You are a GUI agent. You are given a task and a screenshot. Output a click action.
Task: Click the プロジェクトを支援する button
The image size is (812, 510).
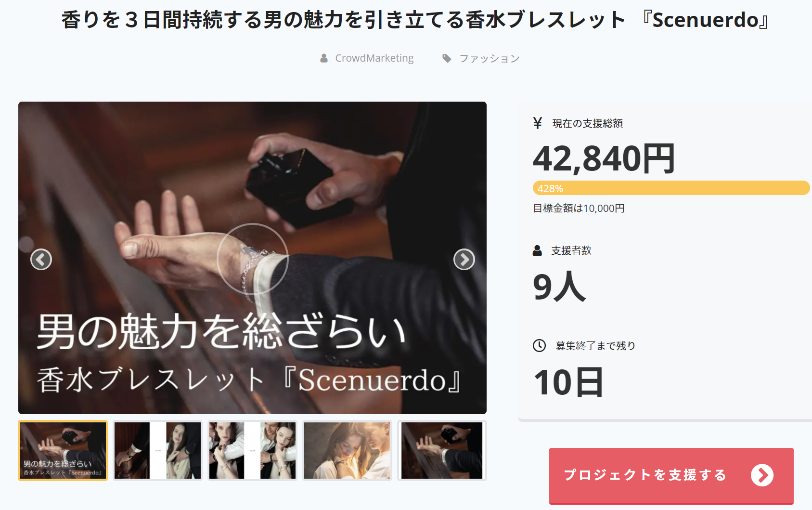click(671, 476)
